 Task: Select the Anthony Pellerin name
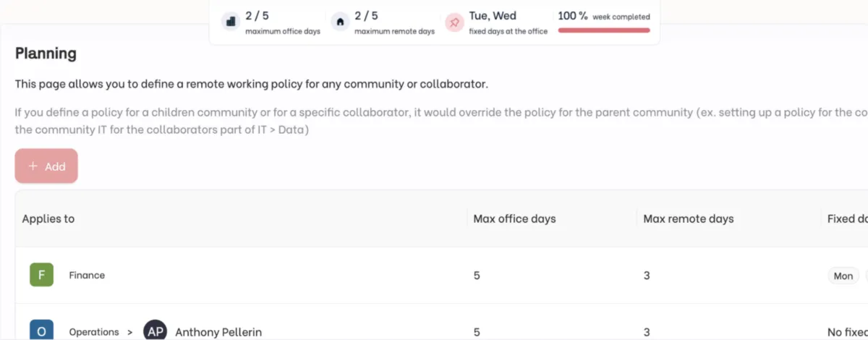[218, 332]
